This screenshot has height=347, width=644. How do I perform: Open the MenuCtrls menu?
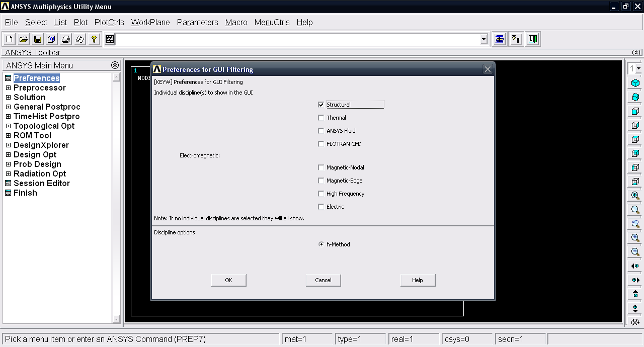272,22
